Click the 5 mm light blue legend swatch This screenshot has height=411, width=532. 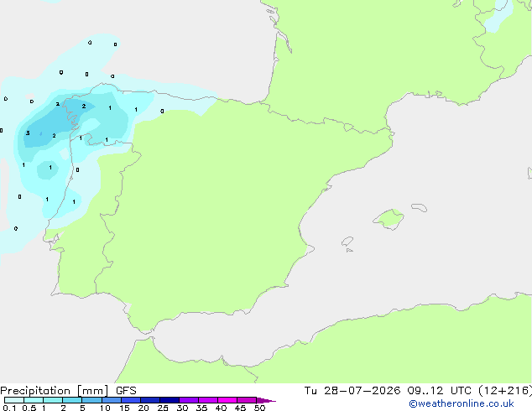pyautogui.click(x=91, y=400)
